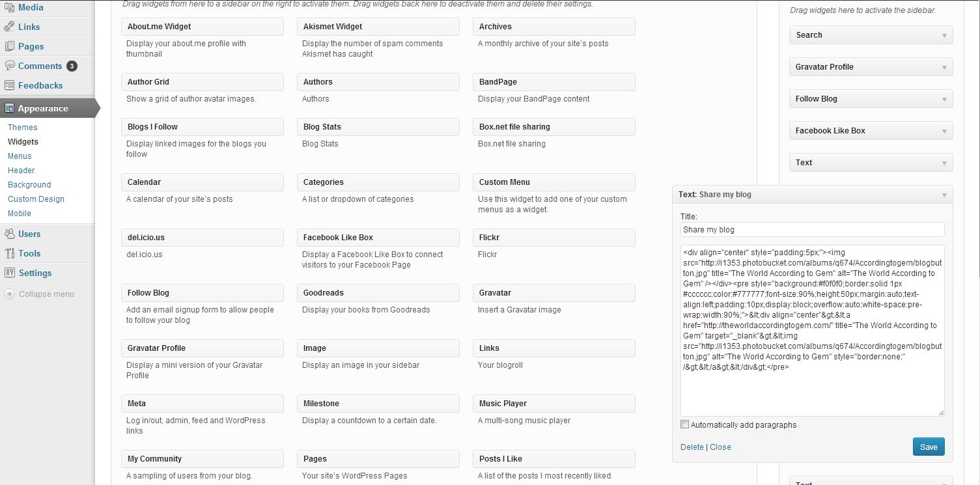This screenshot has height=485, width=980.
Task: Click the Tools icon in sidebar
Action: [x=10, y=253]
